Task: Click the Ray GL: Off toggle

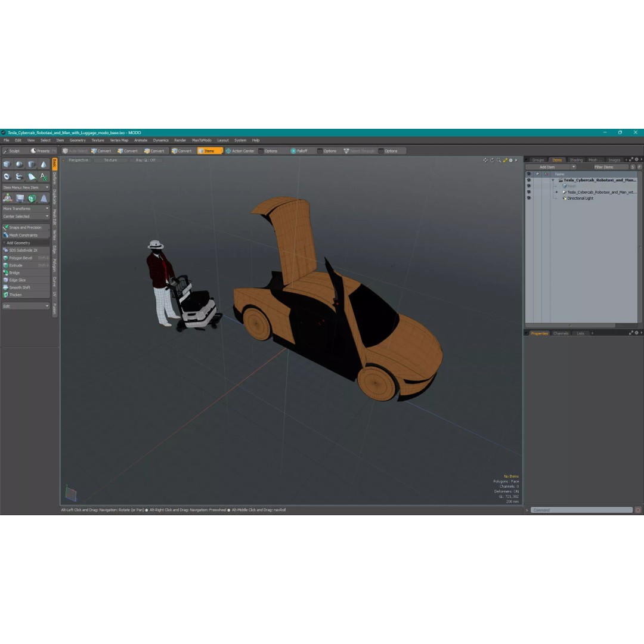Action: 146,160
